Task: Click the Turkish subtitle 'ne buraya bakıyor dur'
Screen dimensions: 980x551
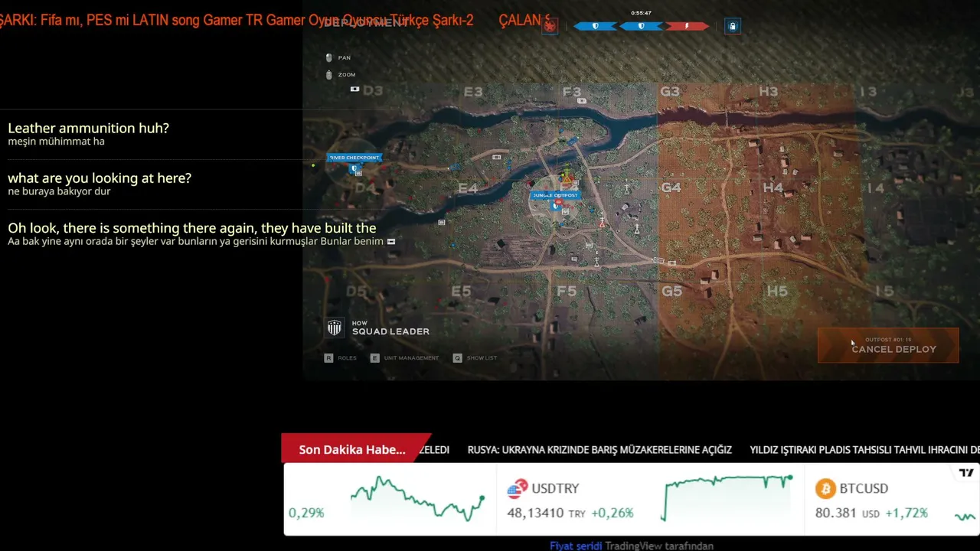Action: coord(59,191)
